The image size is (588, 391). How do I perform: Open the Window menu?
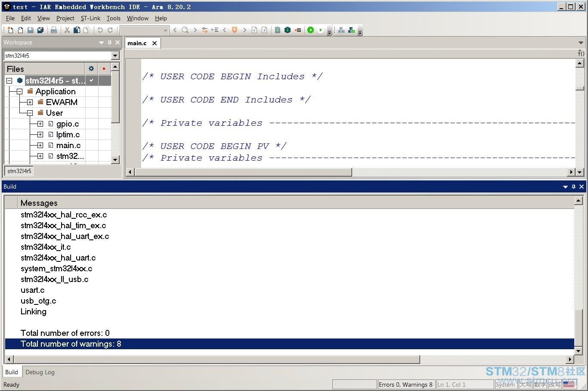click(x=138, y=18)
